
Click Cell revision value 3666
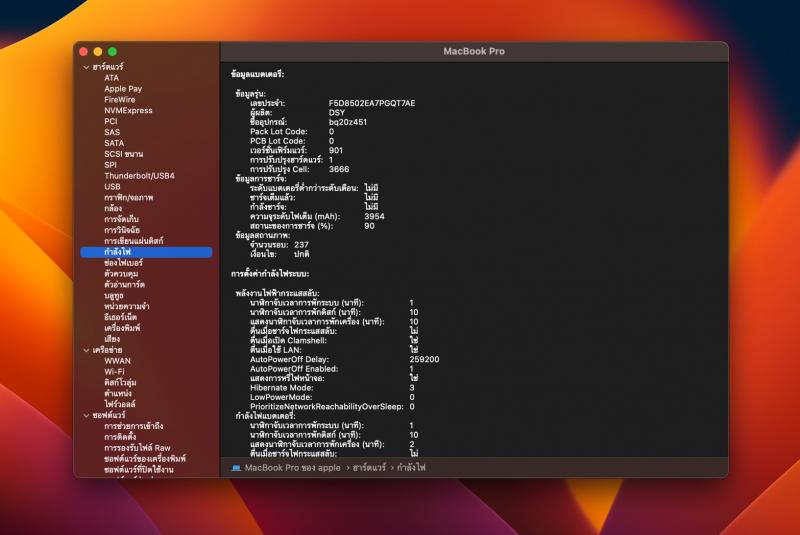[x=339, y=169]
